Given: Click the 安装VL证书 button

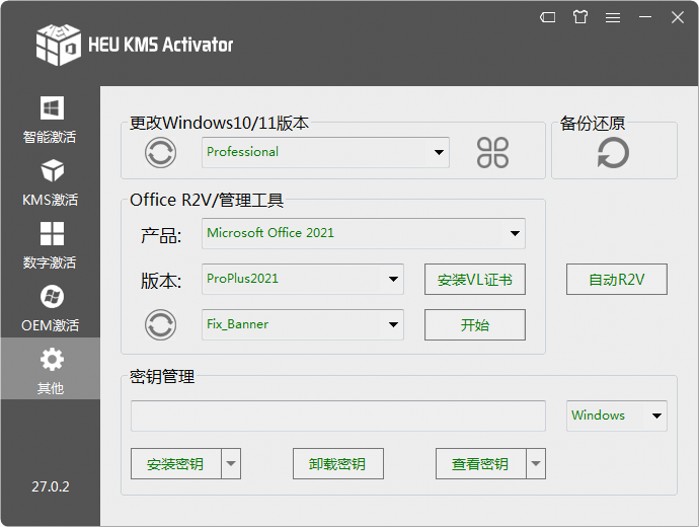Looking at the screenshot, I should click(475, 279).
